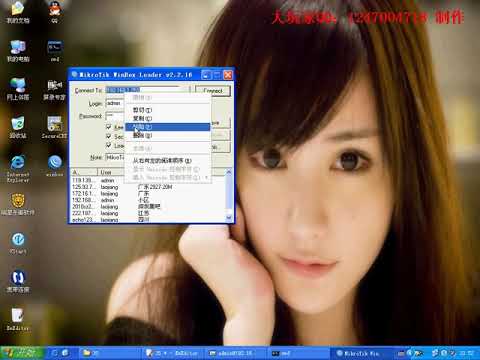Select the 125.93.7... laojiang entry

tap(148, 187)
